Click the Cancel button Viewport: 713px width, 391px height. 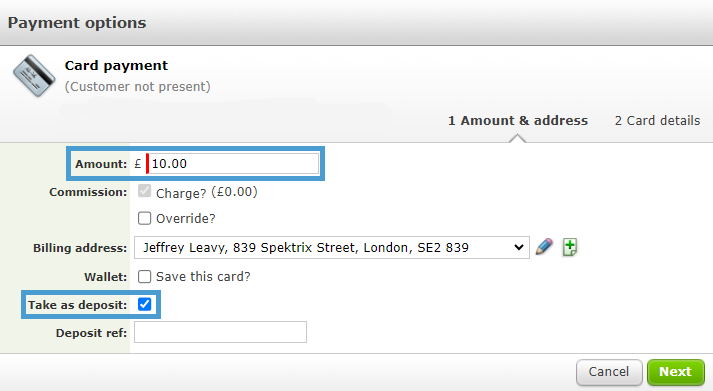[609, 372]
